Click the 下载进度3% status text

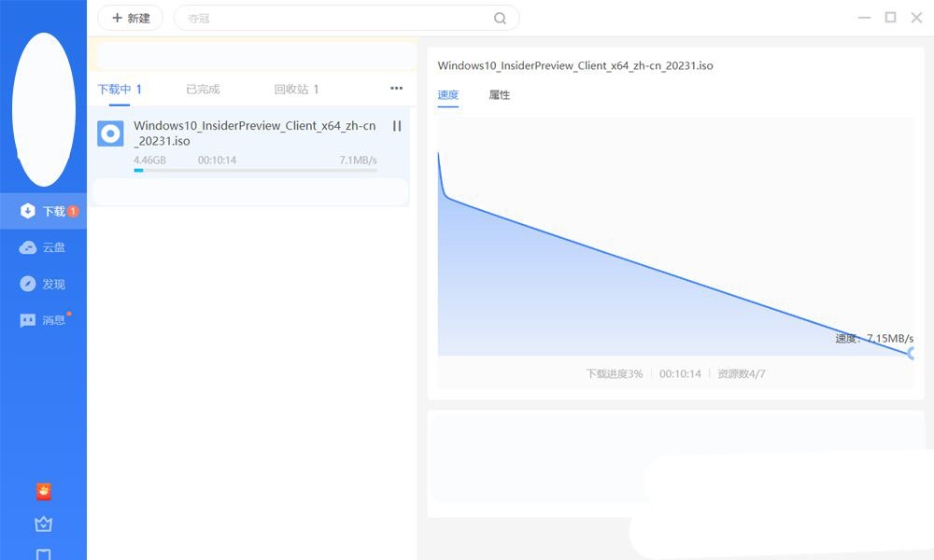[615, 373]
